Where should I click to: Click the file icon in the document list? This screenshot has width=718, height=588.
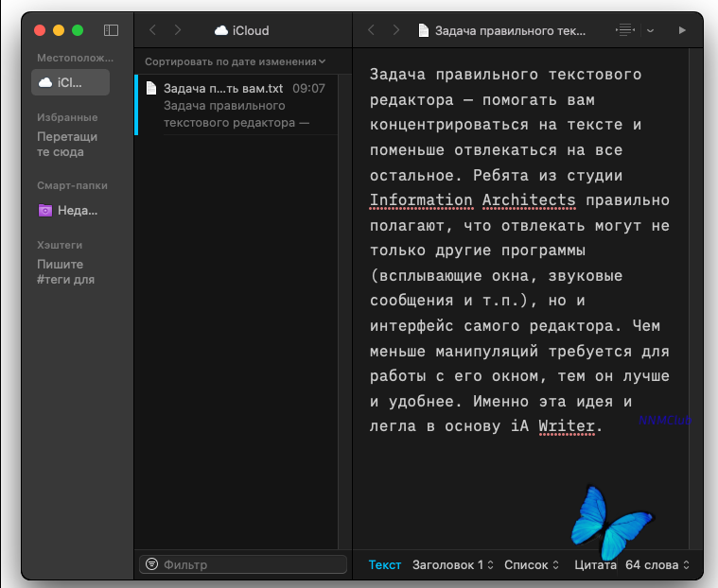point(151,87)
